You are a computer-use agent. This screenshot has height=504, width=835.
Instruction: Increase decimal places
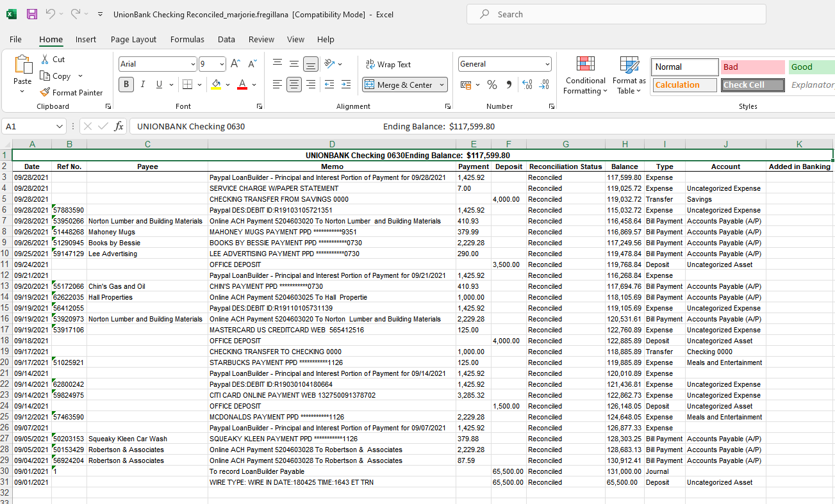[x=527, y=85]
